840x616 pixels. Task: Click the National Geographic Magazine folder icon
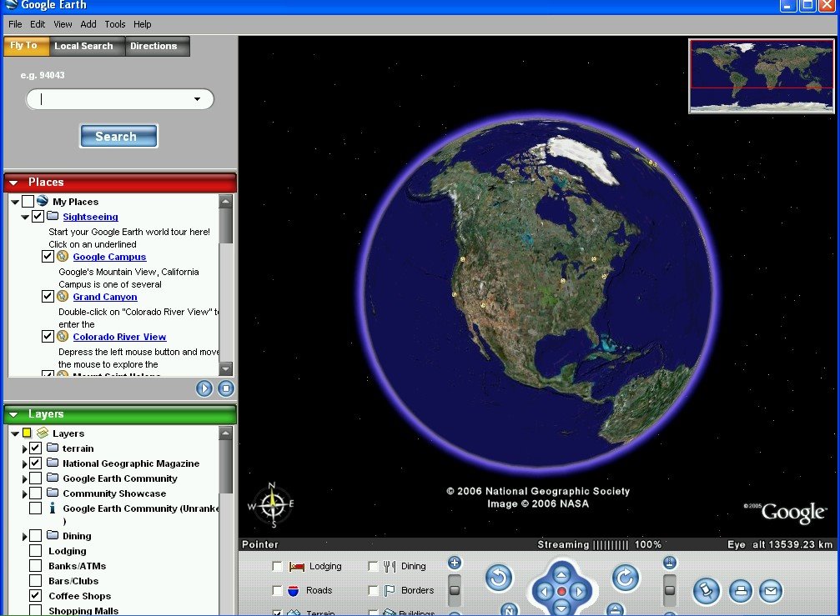(53, 463)
